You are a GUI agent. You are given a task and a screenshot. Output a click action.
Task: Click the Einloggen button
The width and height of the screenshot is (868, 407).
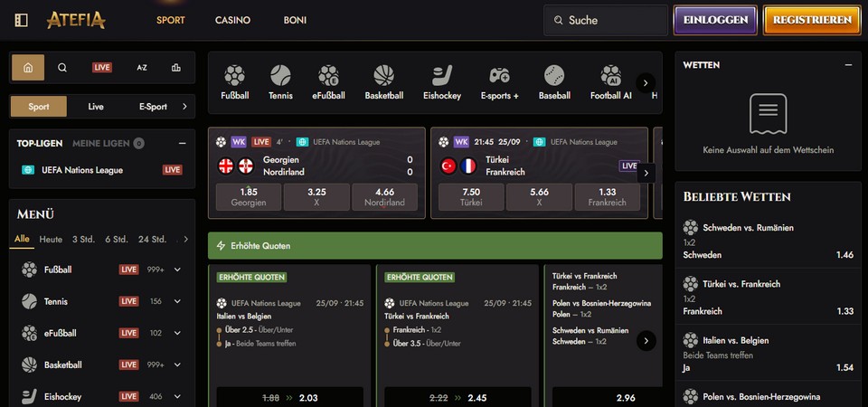(x=715, y=21)
